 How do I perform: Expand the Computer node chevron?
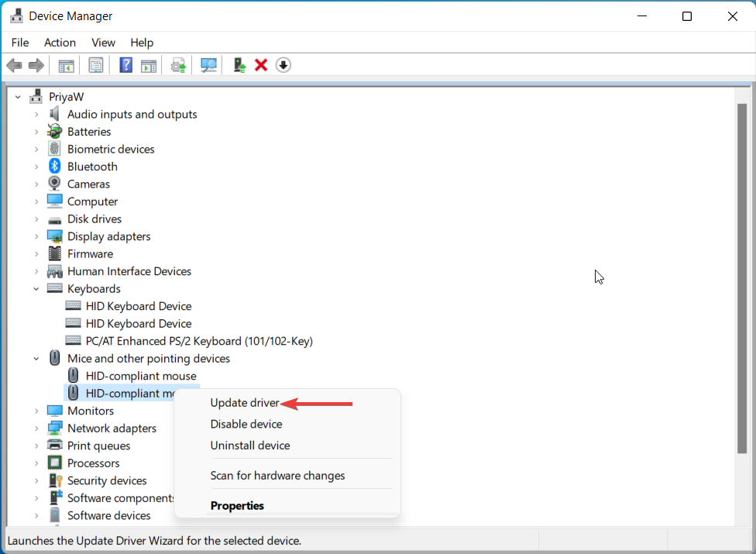[x=36, y=201]
